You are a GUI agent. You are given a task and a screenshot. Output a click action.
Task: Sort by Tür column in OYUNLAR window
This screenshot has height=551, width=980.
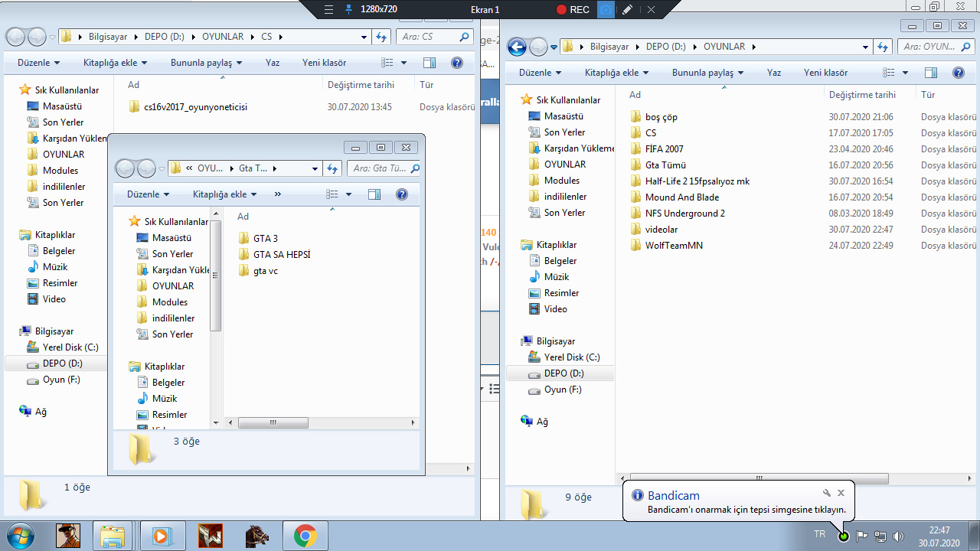click(x=928, y=95)
